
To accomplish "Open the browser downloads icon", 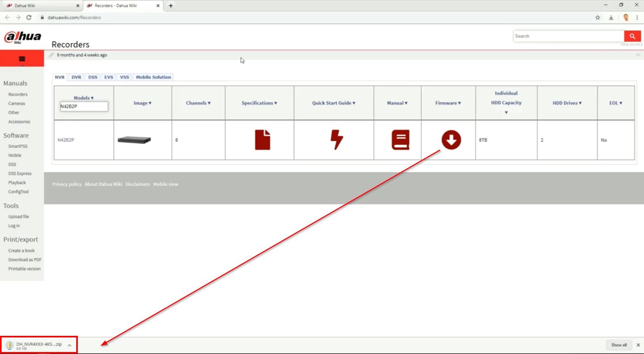I will pos(611,17).
